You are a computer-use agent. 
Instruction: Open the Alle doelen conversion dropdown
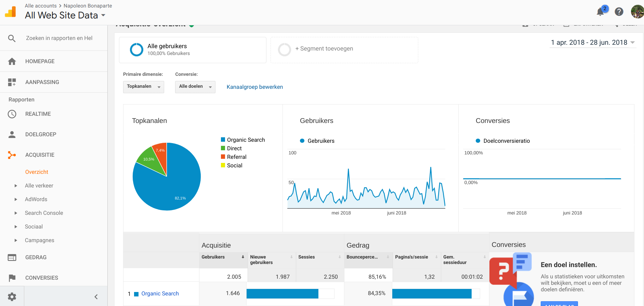(x=195, y=87)
